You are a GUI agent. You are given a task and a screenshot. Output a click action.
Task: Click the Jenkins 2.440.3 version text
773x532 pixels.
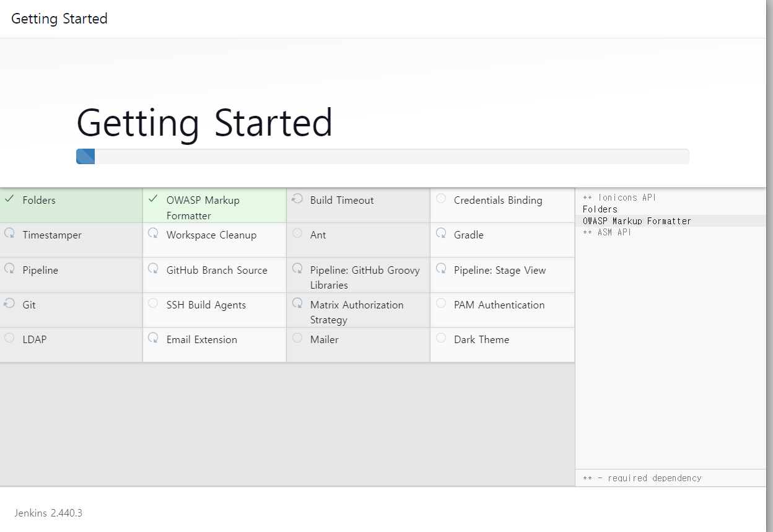[x=48, y=513]
